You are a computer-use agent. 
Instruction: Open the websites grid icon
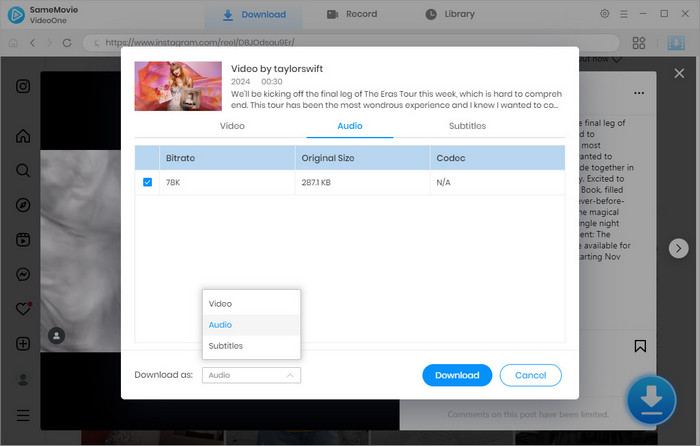(x=639, y=43)
